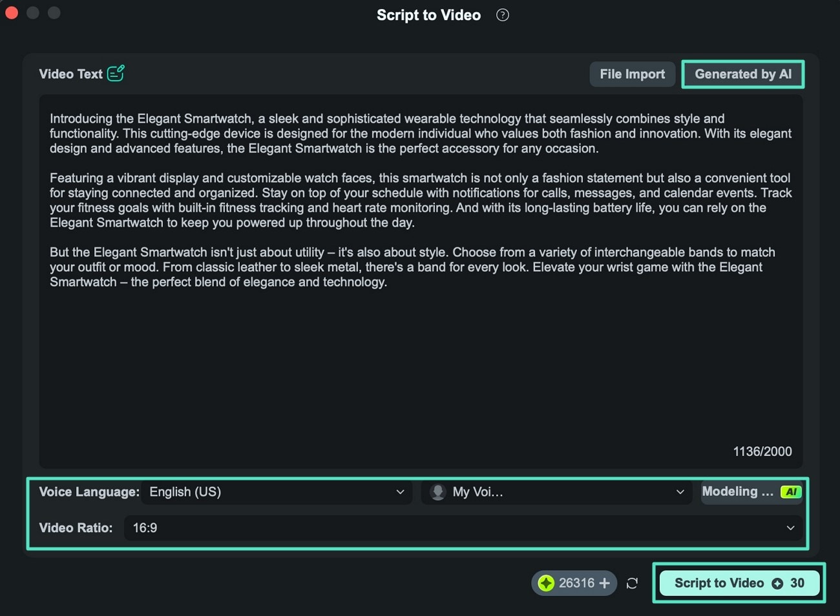Click the plus icon to add credits

604,583
